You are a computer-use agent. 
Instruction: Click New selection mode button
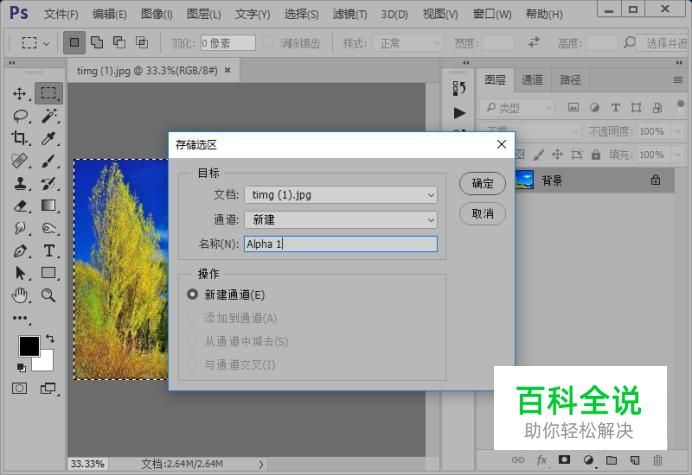[x=74, y=42]
